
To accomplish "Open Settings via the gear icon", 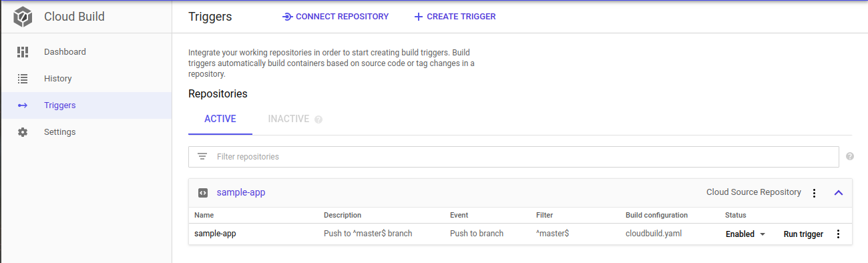I will 23,132.
